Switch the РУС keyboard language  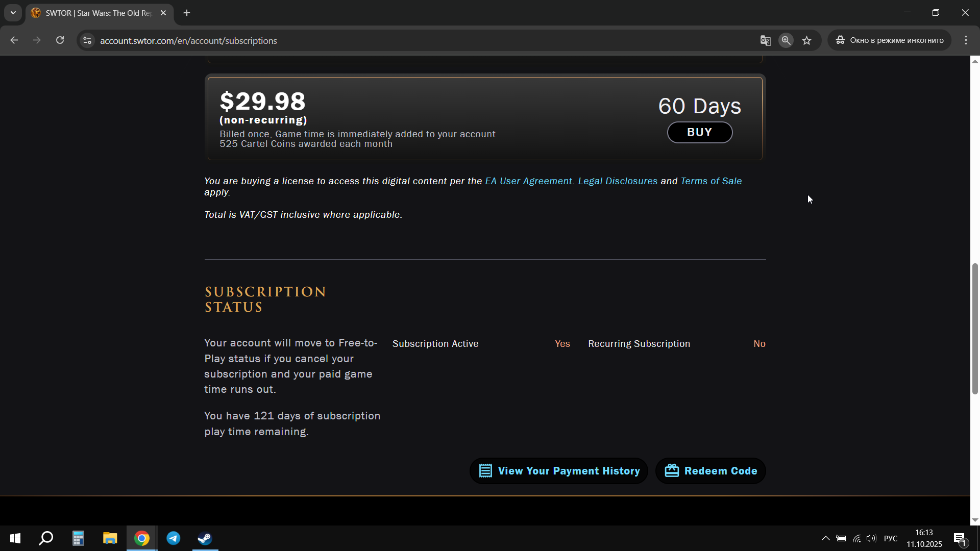pyautogui.click(x=890, y=538)
